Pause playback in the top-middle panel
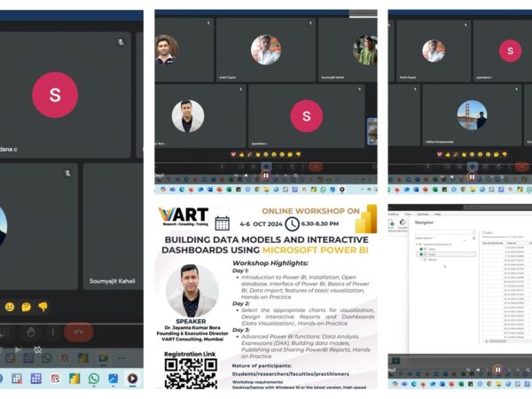Screen dimensions: 532x399 coord(266,176)
